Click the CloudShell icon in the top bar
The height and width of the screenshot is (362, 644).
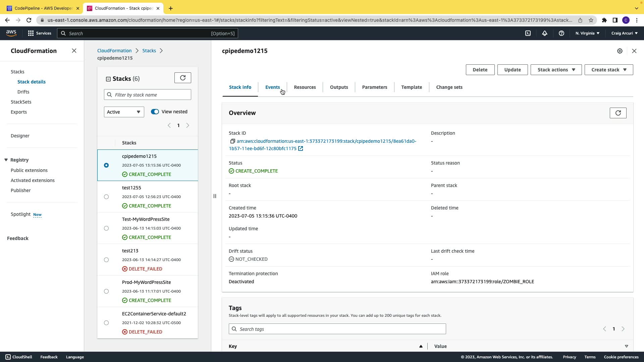528,33
